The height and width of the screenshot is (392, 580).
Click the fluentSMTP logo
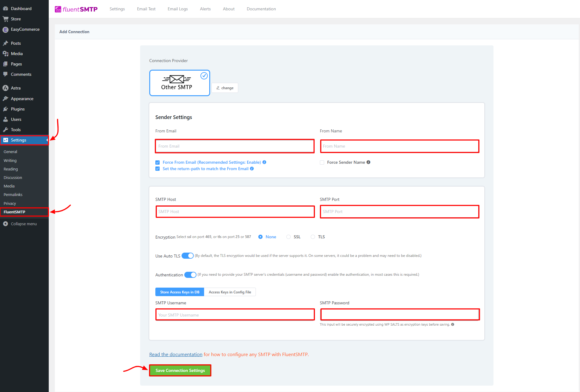coord(76,9)
